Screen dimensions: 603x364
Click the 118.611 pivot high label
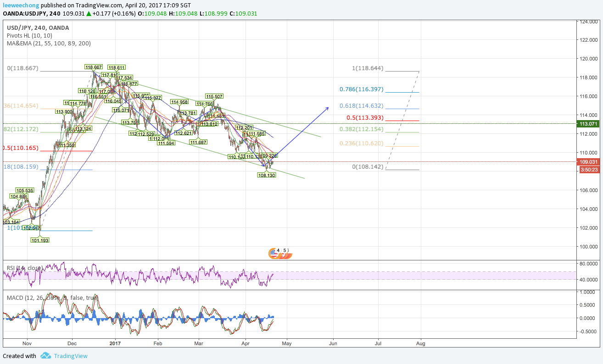click(x=117, y=67)
